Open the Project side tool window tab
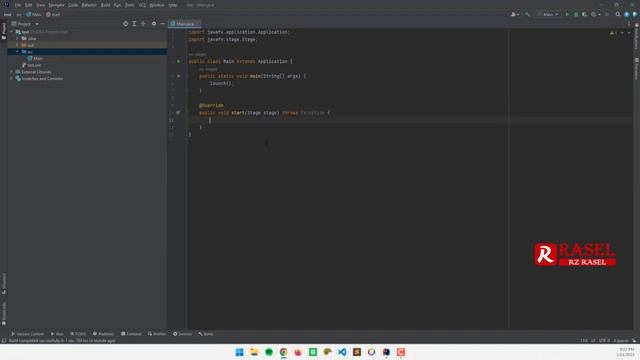 click(4, 31)
